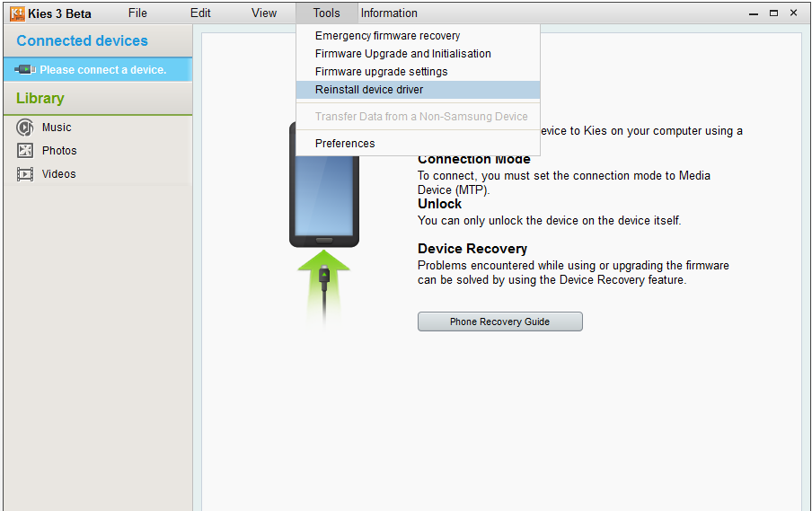812x511 pixels.
Task: Open Music in the Library
Action: point(57,128)
